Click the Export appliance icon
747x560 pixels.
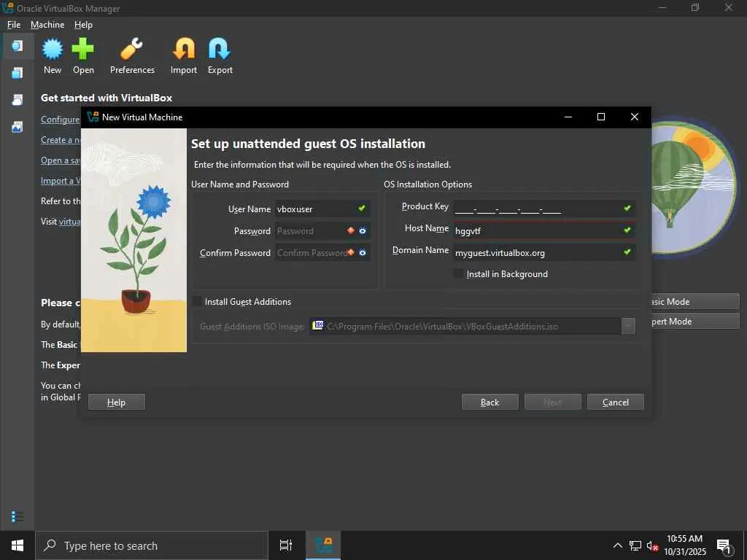(x=220, y=49)
